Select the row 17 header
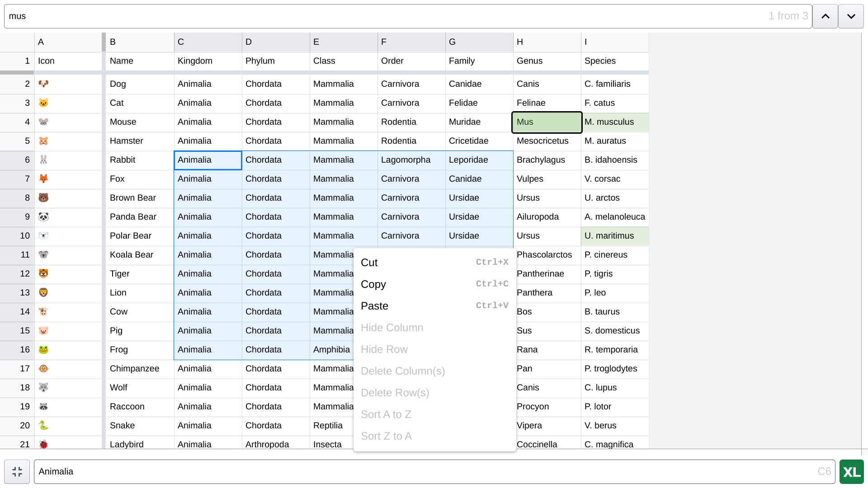 pyautogui.click(x=17, y=369)
